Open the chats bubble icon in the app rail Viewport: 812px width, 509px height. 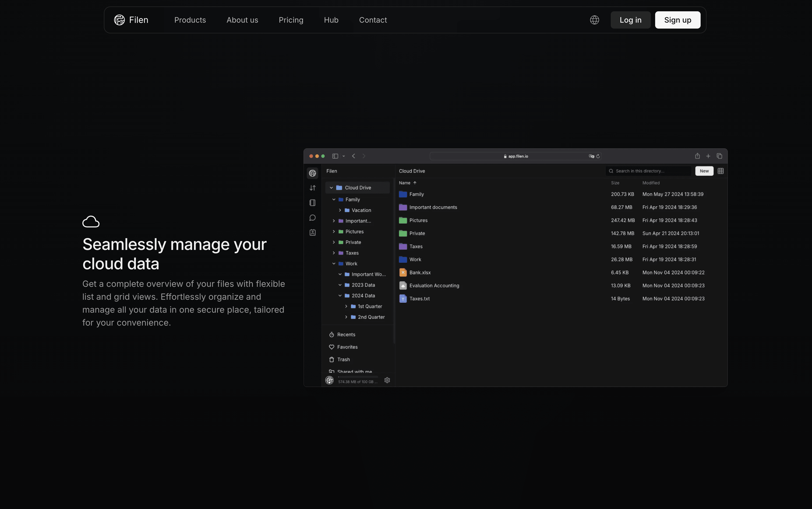pos(312,218)
